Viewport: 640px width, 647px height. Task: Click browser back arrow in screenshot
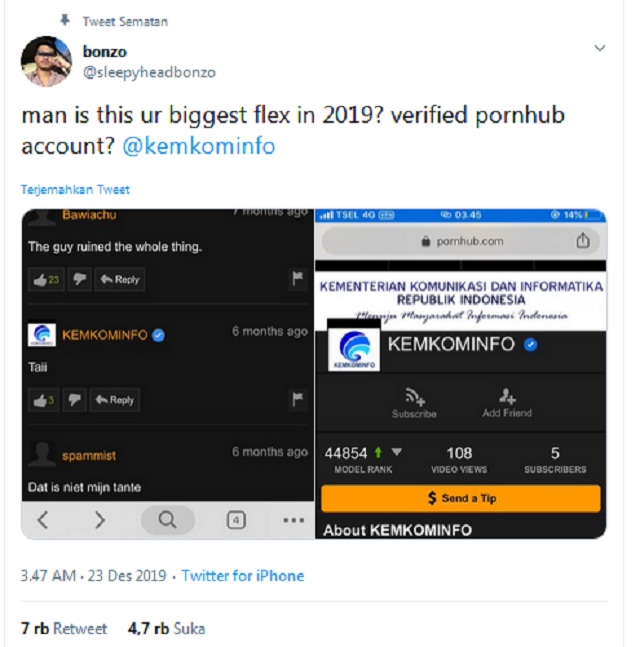pos(43,520)
